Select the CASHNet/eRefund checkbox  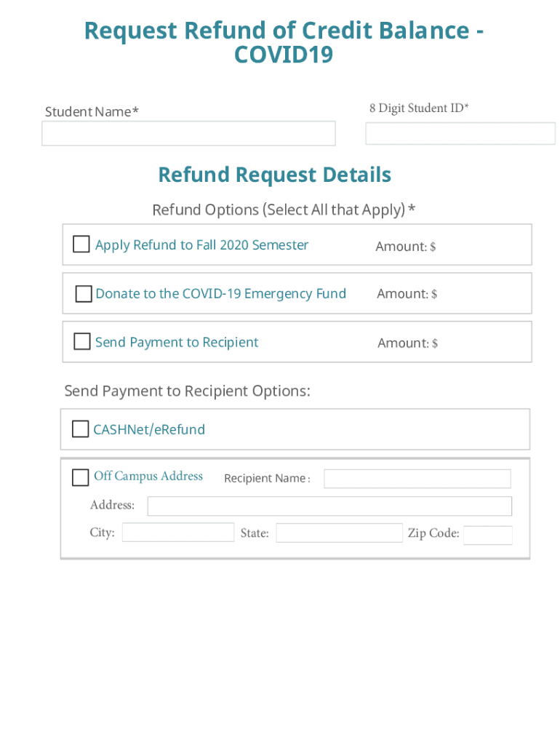coord(80,429)
